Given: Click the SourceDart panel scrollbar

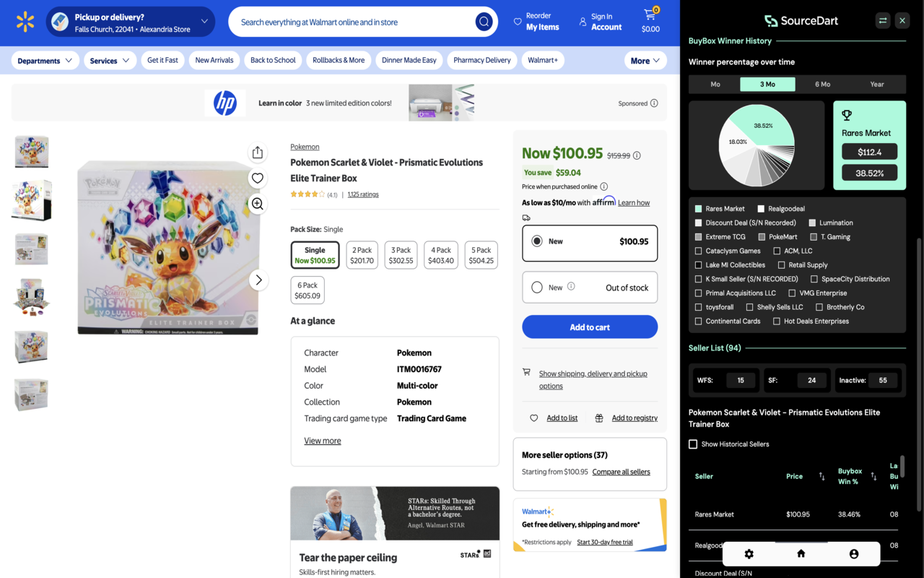Looking at the screenshot, I should (919, 374).
